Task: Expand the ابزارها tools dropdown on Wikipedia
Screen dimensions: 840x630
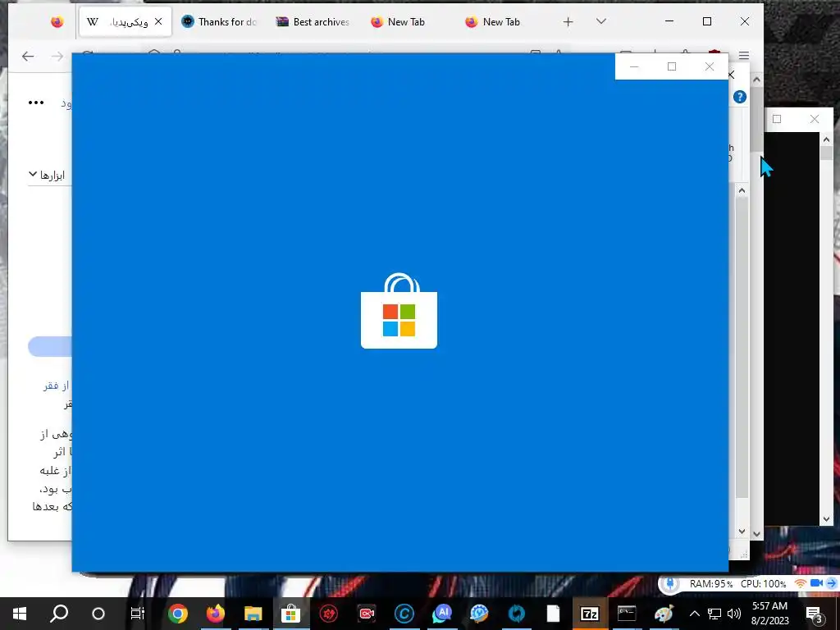Action: [x=47, y=176]
